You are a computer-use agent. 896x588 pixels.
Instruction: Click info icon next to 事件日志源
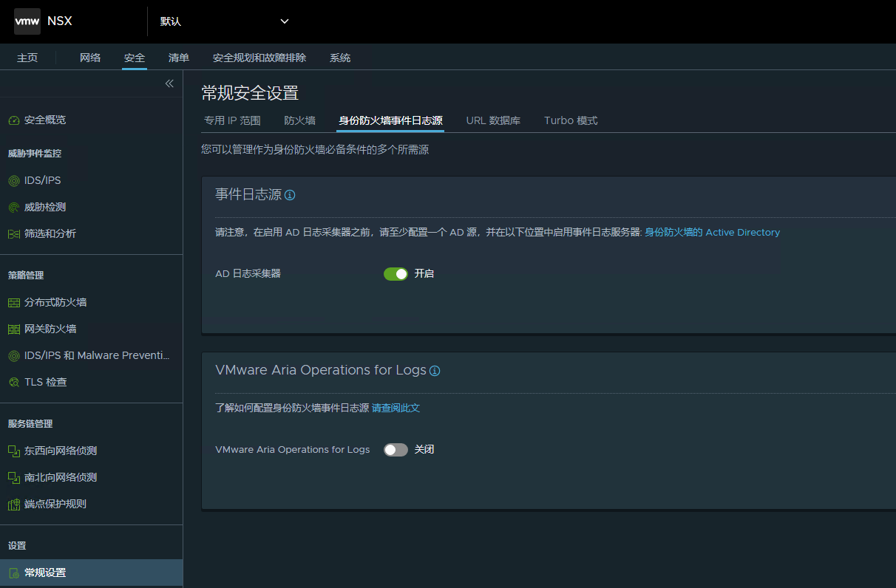tap(290, 195)
